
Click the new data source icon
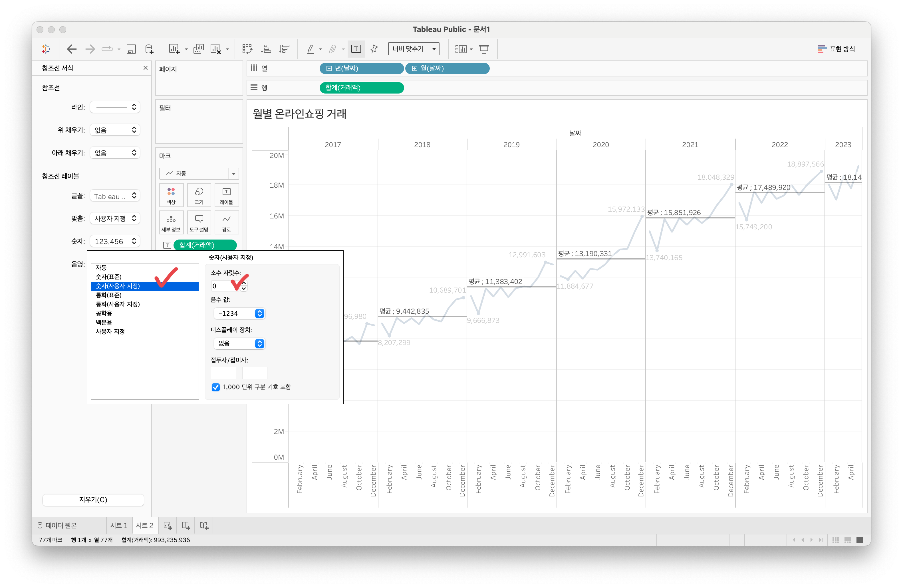pyautogui.click(x=150, y=49)
